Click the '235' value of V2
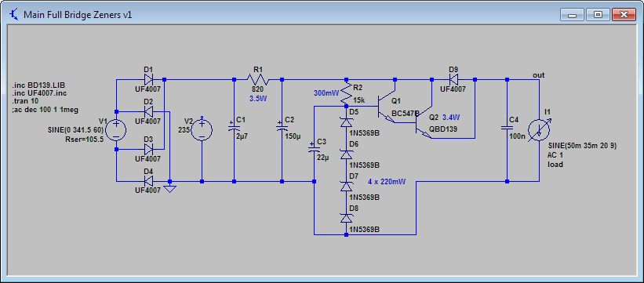The image size is (644, 283). click(x=184, y=130)
